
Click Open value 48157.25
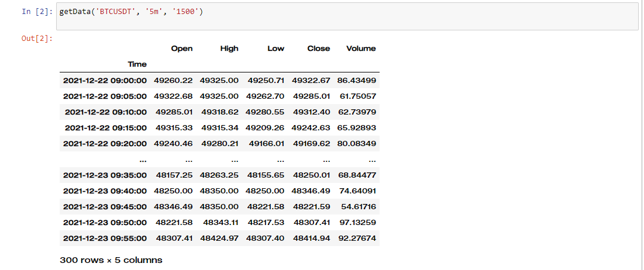pyautogui.click(x=174, y=175)
